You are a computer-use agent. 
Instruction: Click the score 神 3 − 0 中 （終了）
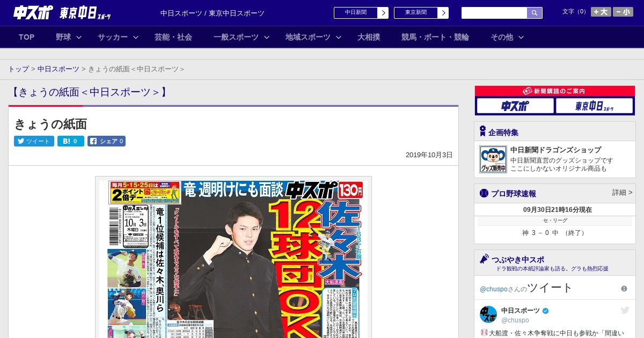pos(555,233)
